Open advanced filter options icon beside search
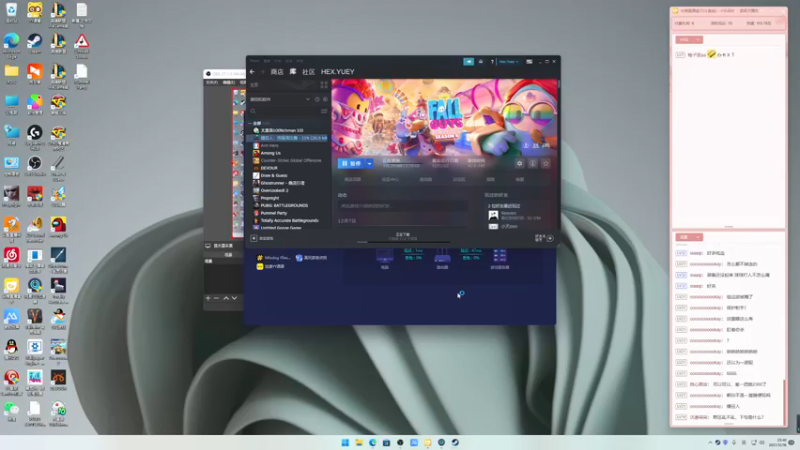This screenshot has height=450, width=800. [324, 111]
